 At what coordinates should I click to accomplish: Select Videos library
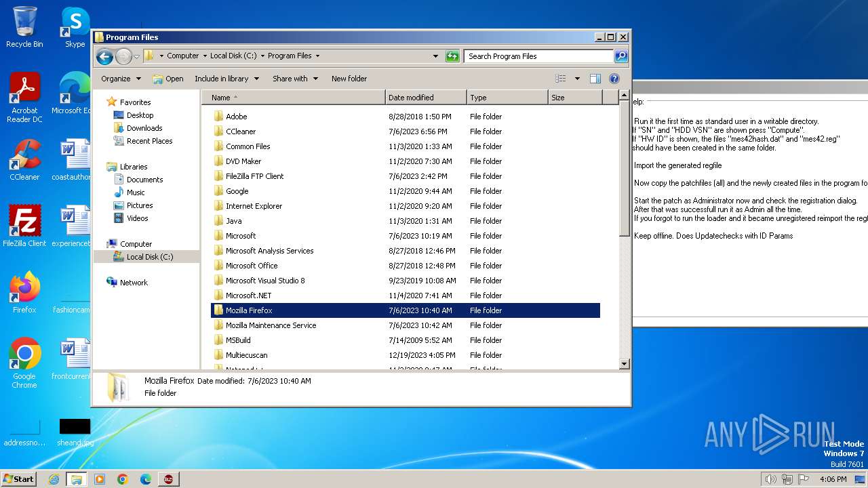pyautogui.click(x=137, y=218)
